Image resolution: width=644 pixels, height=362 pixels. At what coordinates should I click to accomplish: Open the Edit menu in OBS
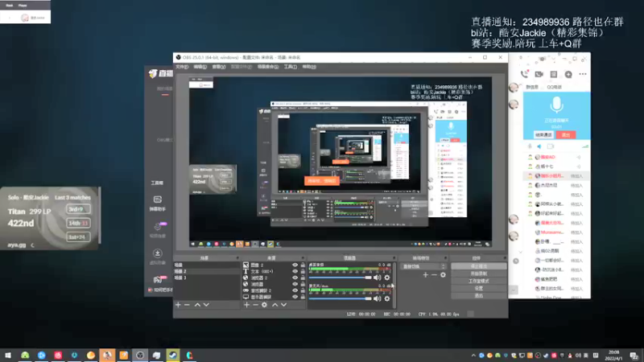[200, 67]
